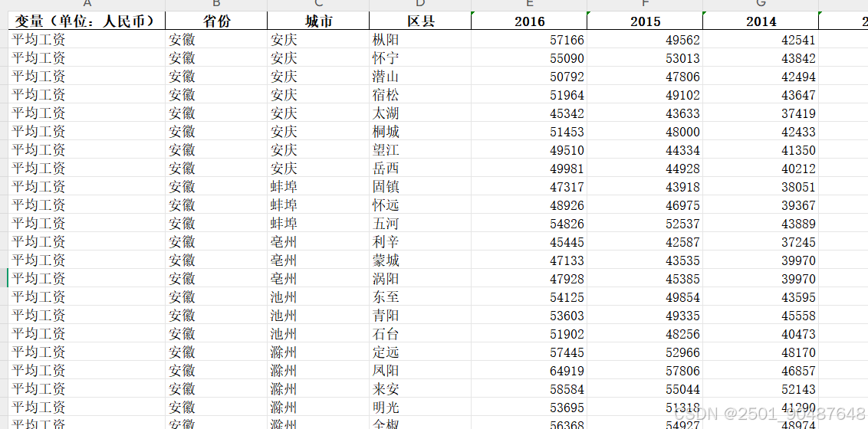Viewport: 868px width, 429px height.
Task: Select the cell containing 54826
Action: pyautogui.click(x=529, y=223)
